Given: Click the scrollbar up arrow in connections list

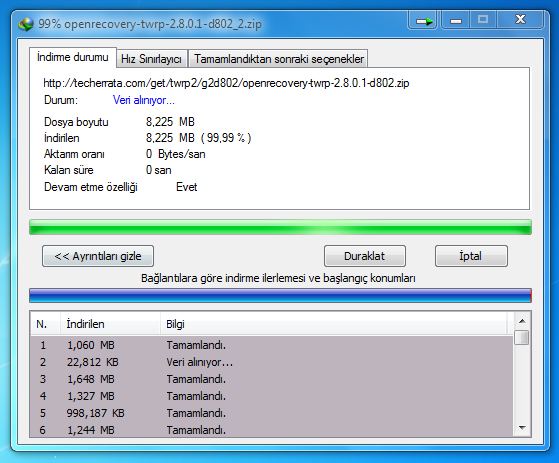Looking at the screenshot, I should click(522, 321).
